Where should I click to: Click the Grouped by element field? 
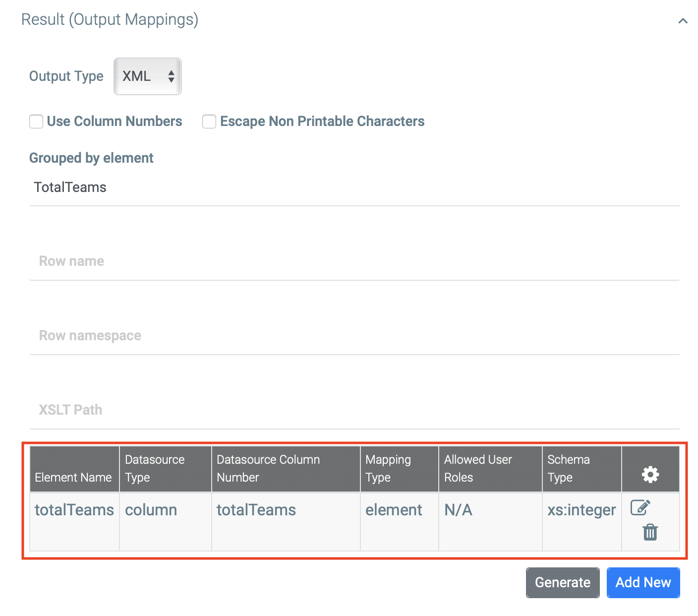[354, 187]
